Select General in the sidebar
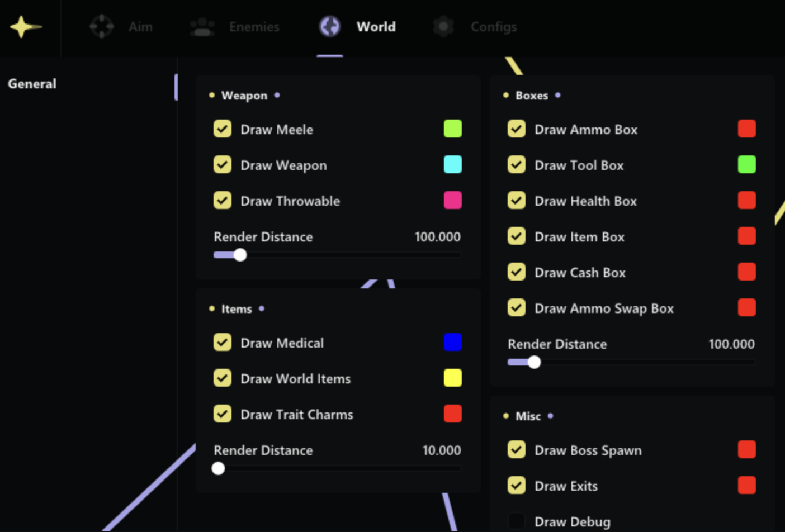This screenshot has width=785, height=532. [x=32, y=84]
